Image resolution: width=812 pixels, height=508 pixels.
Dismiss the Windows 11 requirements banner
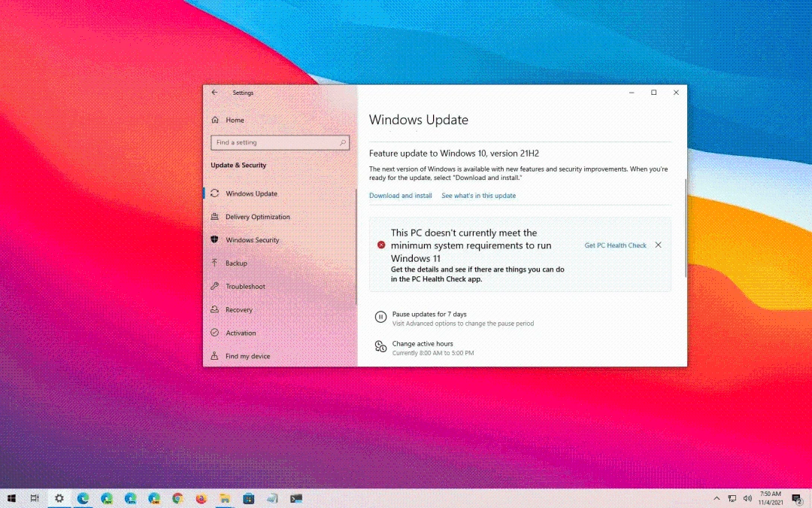pos(658,245)
